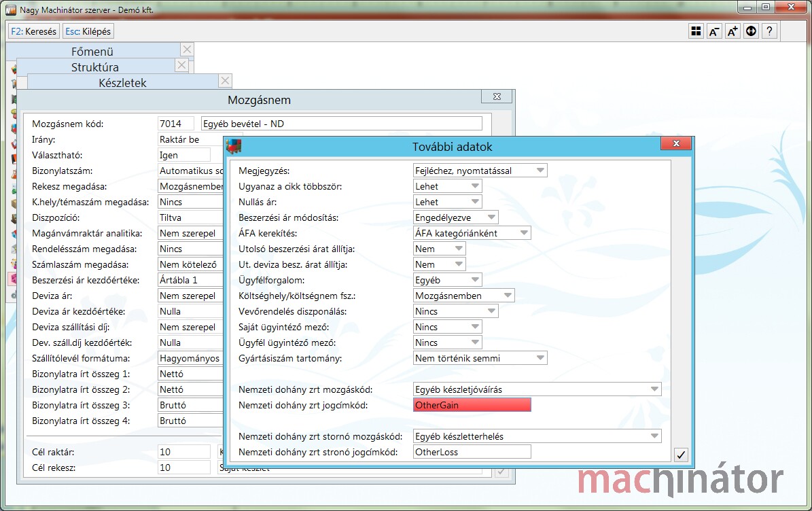Close the Főmenü tab with X
This screenshot has width=812, height=511.
(187, 50)
